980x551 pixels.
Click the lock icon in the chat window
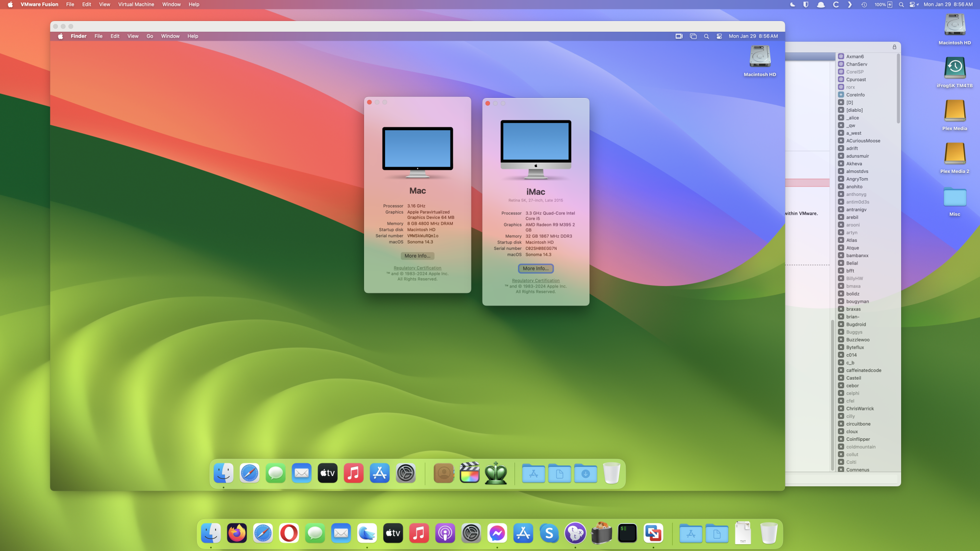pyautogui.click(x=894, y=47)
